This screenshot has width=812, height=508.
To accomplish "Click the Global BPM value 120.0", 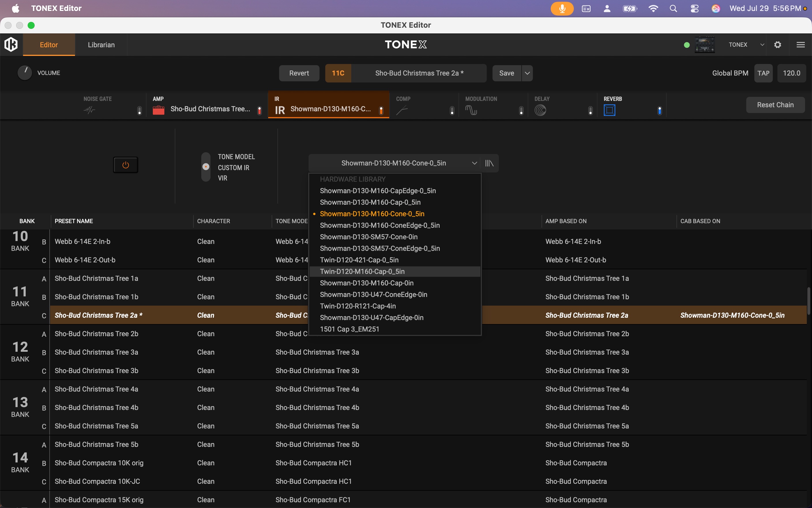I will click(792, 73).
